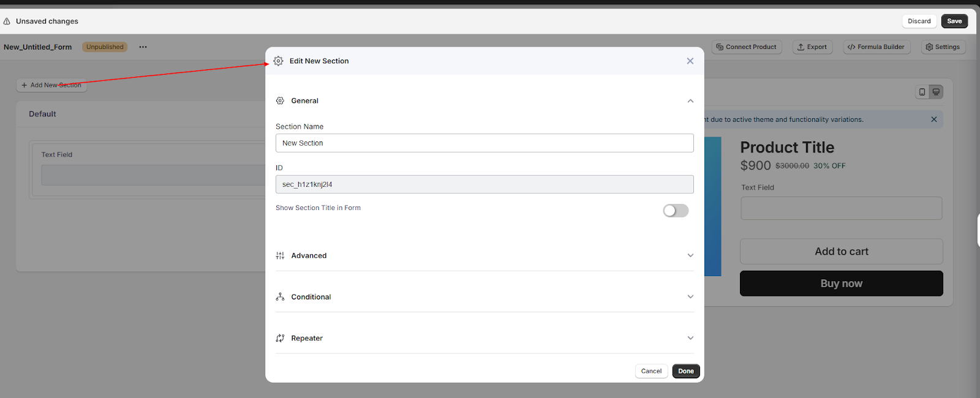Click the gear icon beside Edit New Section
980x398 pixels.
(278, 61)
